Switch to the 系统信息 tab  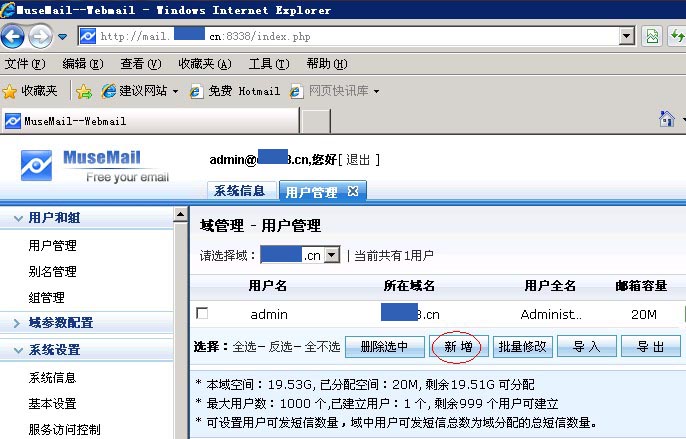tap(239, 191)
